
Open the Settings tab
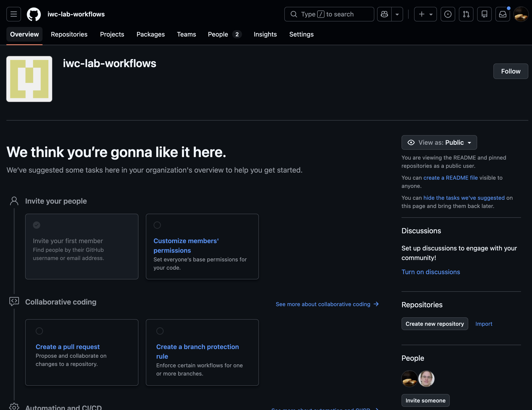coord(301,34)
